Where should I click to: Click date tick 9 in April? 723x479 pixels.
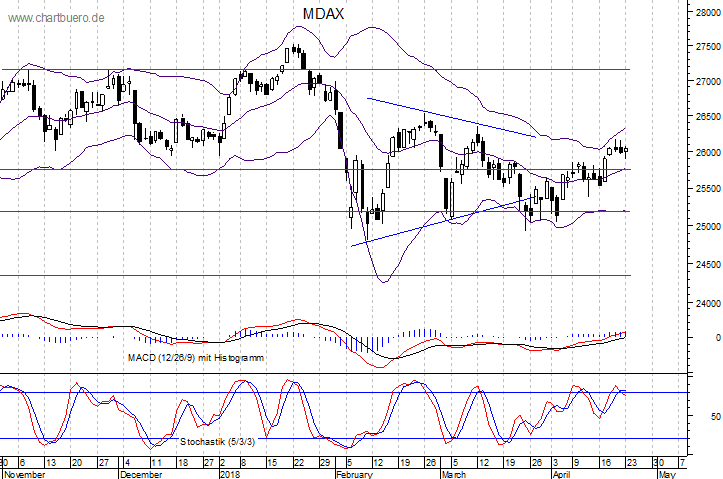(x=576, y=463)
